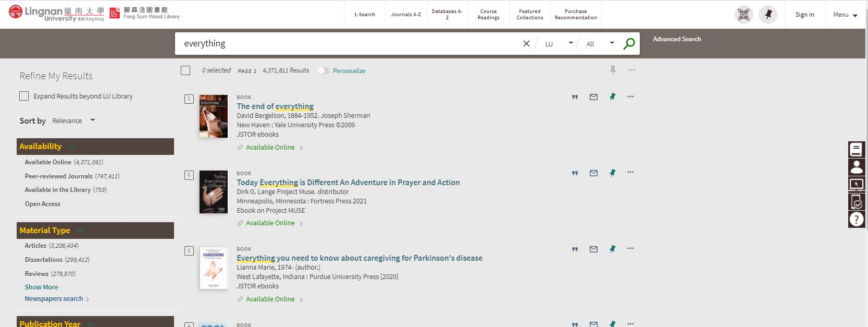Pin 'The end of everything' record

613,96
